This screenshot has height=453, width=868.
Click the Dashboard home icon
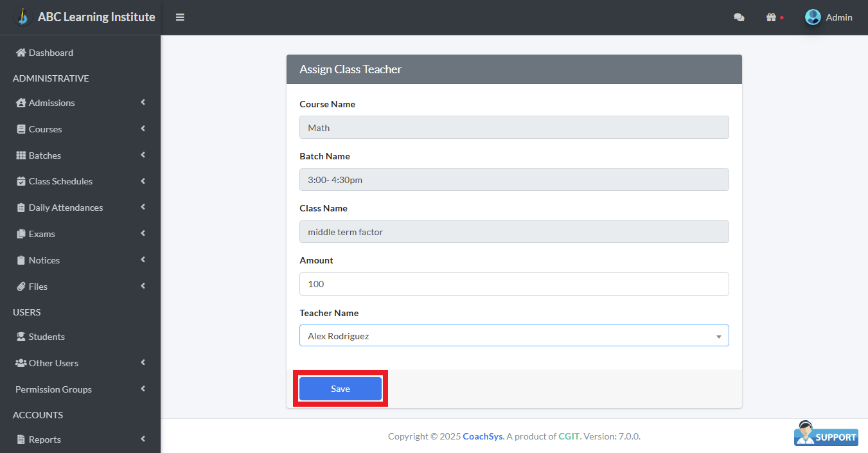coord(21,53)
